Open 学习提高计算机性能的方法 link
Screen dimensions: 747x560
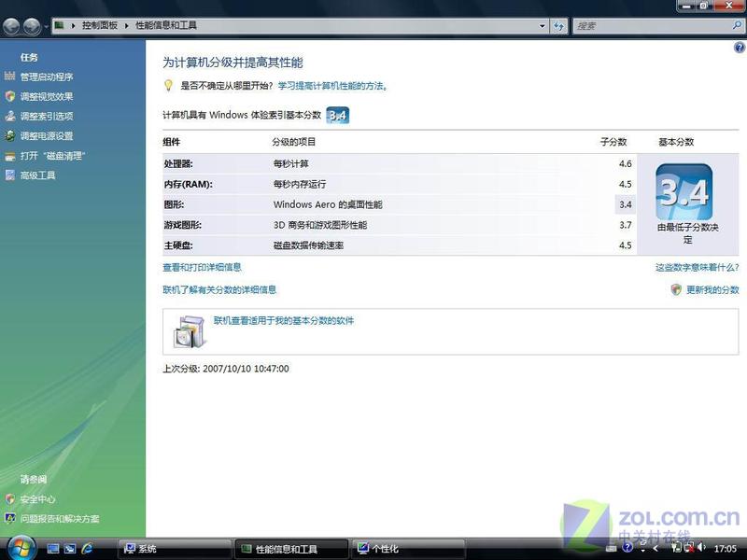333,86
